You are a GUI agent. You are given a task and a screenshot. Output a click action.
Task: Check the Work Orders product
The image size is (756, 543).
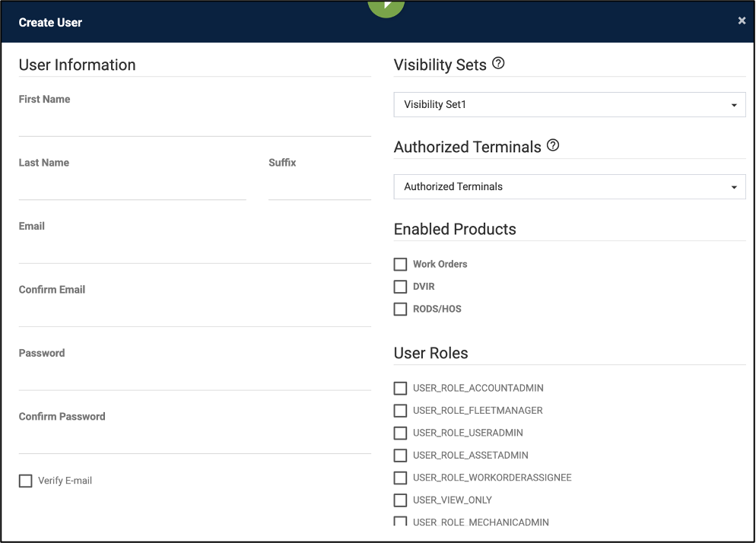(x=400, y=264)
